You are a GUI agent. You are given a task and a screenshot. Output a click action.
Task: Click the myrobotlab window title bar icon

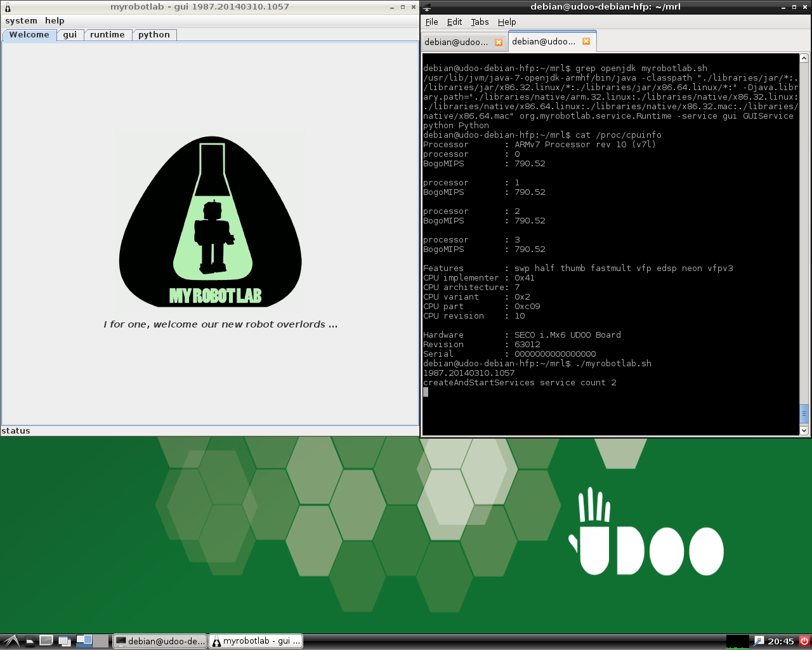tap(8, 7)
